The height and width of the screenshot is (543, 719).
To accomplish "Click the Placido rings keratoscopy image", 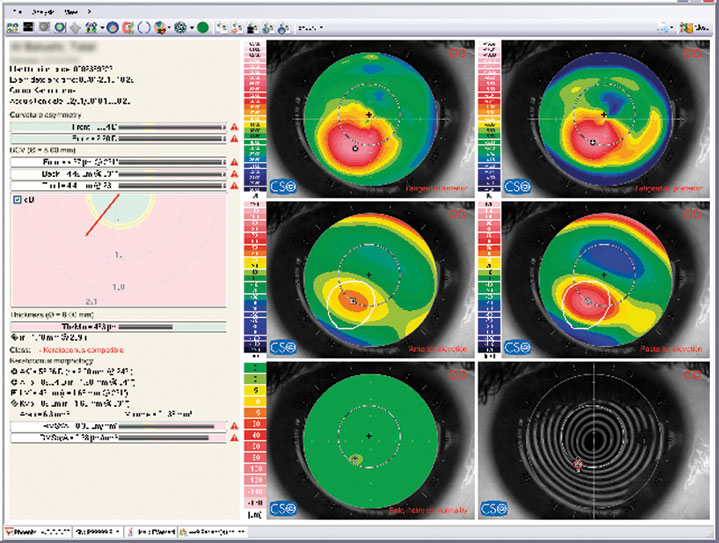I will (x=593, y=440).
